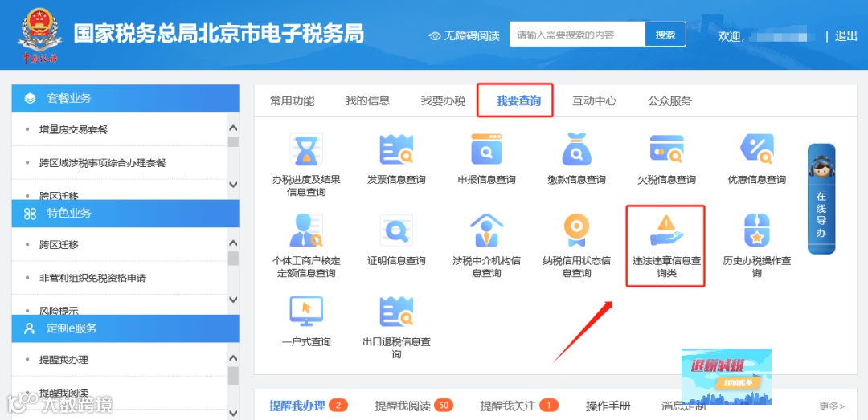Click up arrow of 定制e服务 scrollbar
Screen dimensions: 868x420
pos(233,358)
